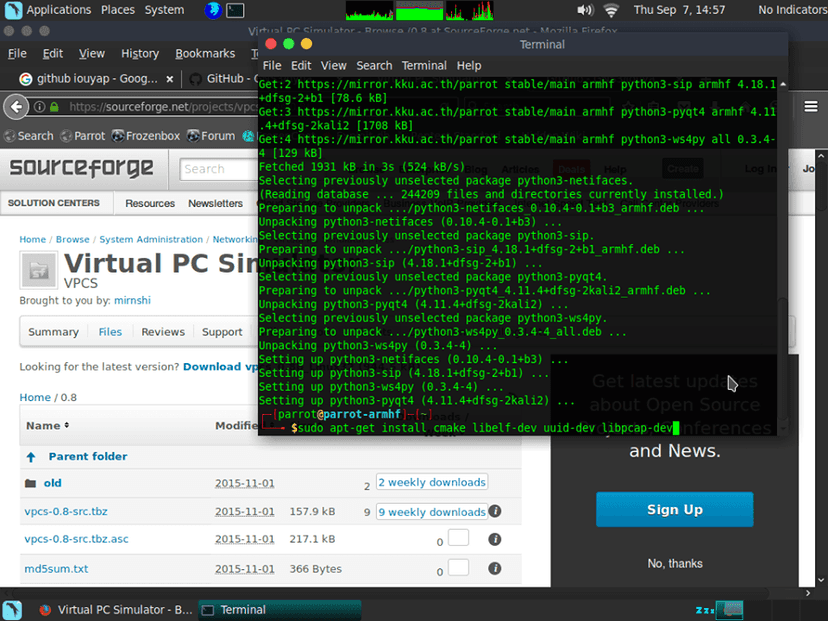Open the Wi-Fi network indicator
This screenshot has width=828, height=621.
[611, 10]
